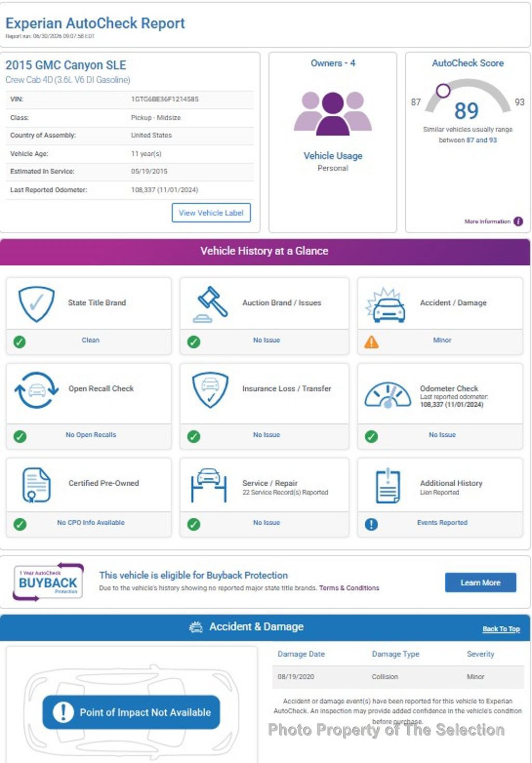Click the Damage Type column header
Viewport: 532px width, 763px height.
tap(395, 654)
